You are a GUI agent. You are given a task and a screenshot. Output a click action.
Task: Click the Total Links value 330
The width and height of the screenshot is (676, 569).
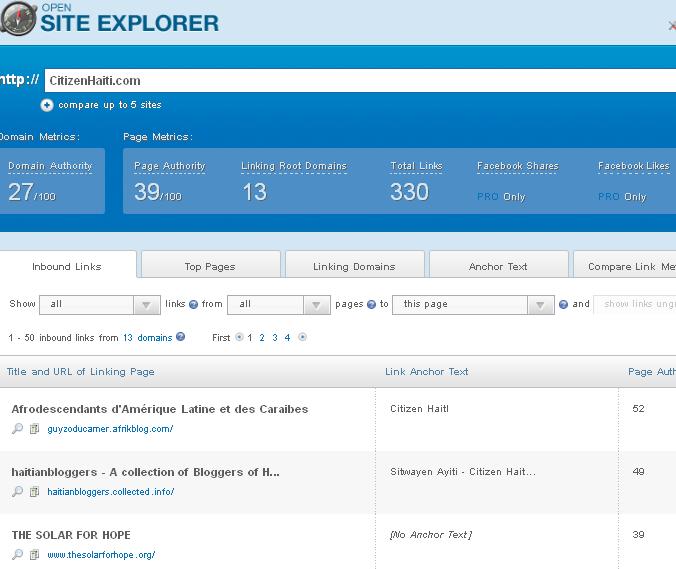pyautogui.click(x=410, y=192)
